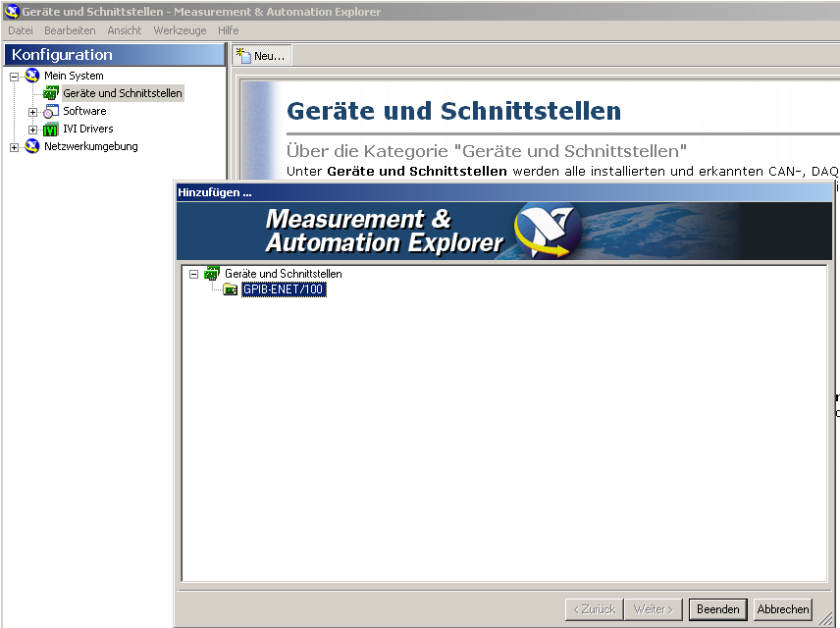Expand the IVI Drivers tree node
The image size is (840, 628).
[x=32, y=130]
